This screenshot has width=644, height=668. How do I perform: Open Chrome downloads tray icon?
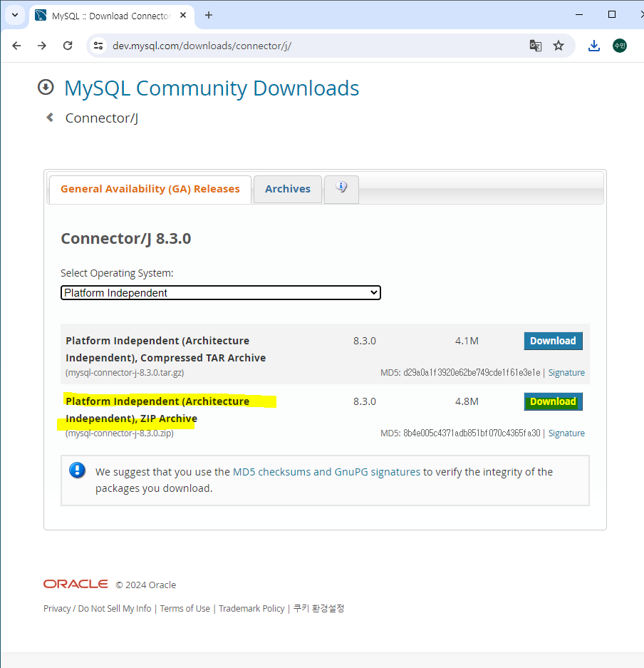[593, 46]
